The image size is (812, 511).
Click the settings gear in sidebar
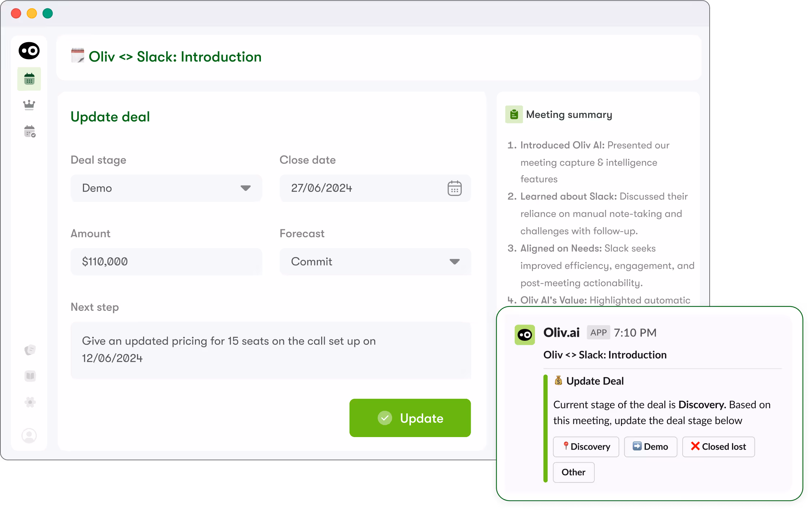[30, 402]
